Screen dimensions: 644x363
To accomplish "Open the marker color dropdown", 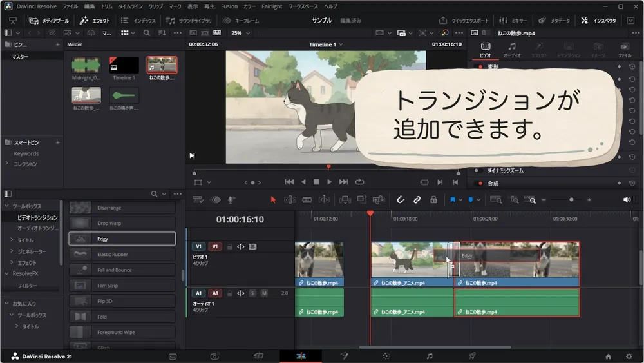I will coord(478,200).
